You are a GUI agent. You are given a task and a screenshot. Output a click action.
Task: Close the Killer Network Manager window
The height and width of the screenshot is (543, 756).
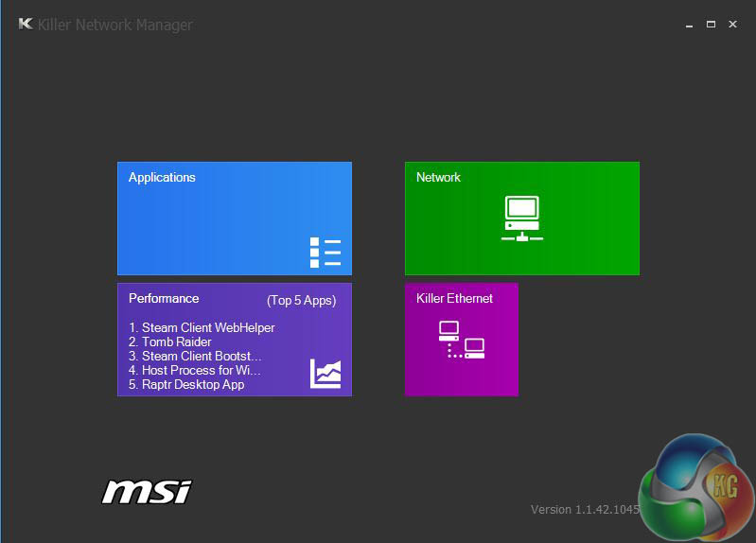[x=732, y=24]
